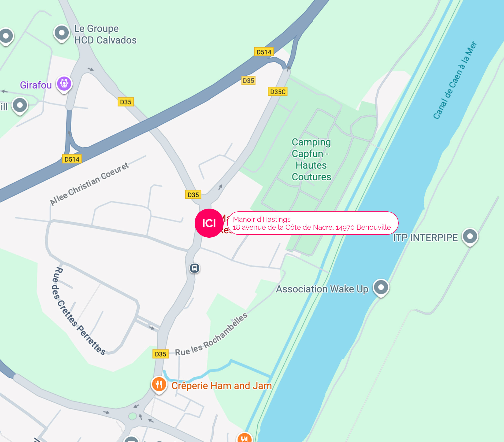Click the pink ICI location marker

coord(209,223)
